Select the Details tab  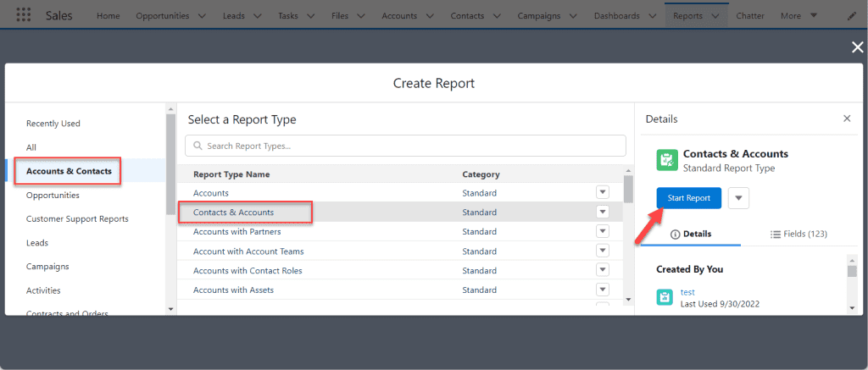coord(691,234)
